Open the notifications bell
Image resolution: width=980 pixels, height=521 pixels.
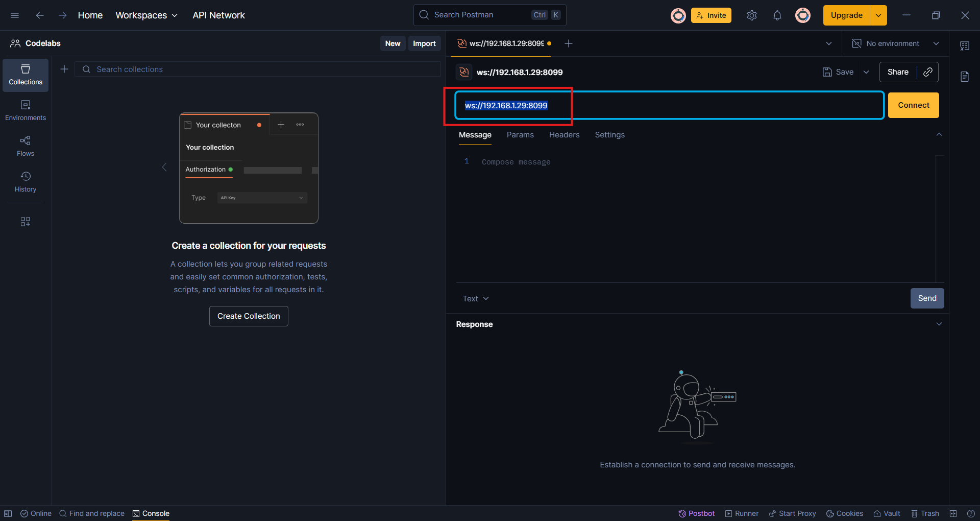[777, 15]
